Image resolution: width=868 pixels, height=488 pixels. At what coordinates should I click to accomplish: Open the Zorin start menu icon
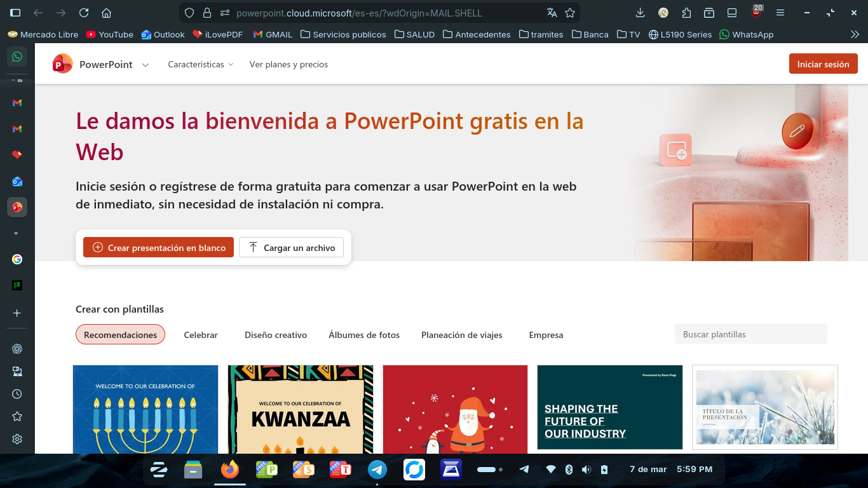(x=159, y=470)
